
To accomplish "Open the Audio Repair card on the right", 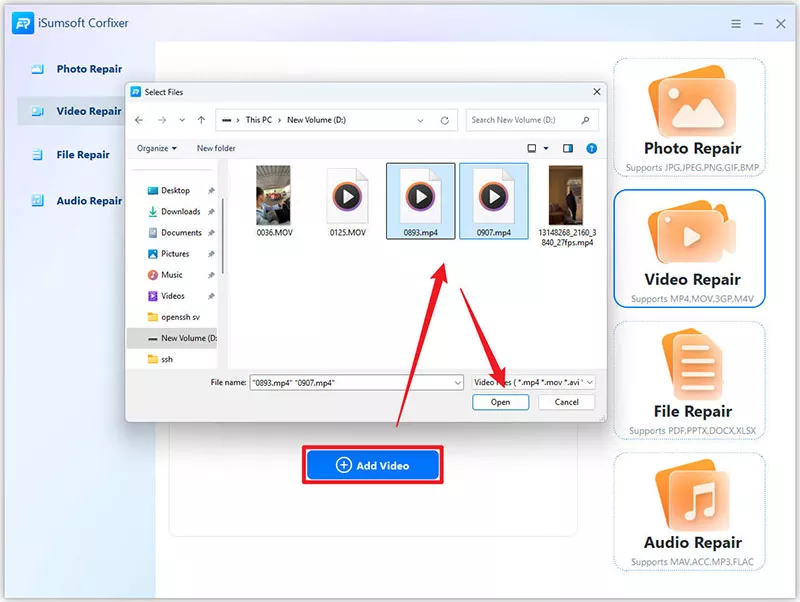I will (690, 512).
